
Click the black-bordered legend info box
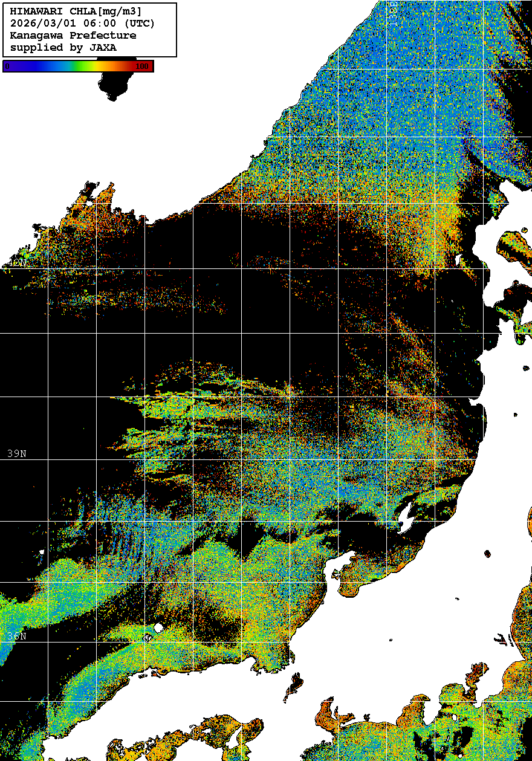pos(89,30)
